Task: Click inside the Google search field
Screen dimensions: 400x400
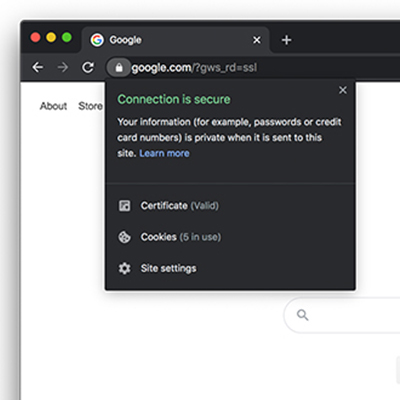Action: [343, 315]
